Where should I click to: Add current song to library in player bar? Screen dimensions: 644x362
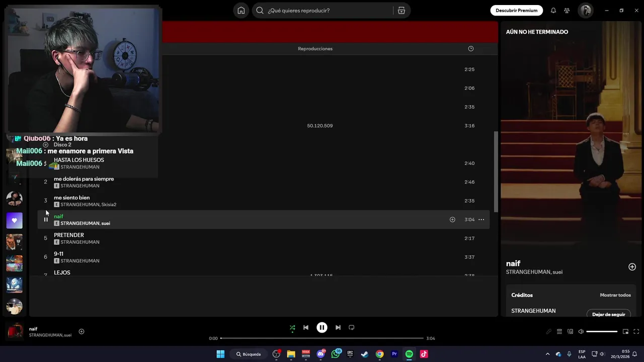point(82,331)
